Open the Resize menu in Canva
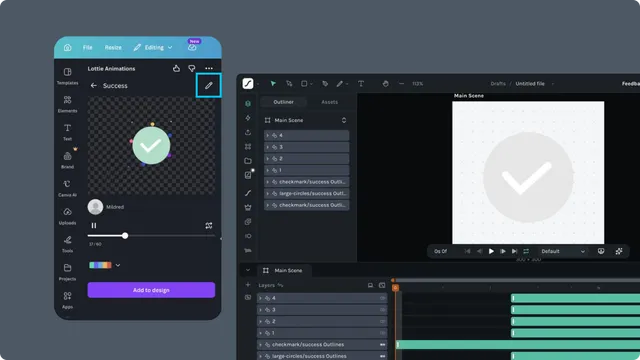The image size is (640, 360). (x=113, y=47)
